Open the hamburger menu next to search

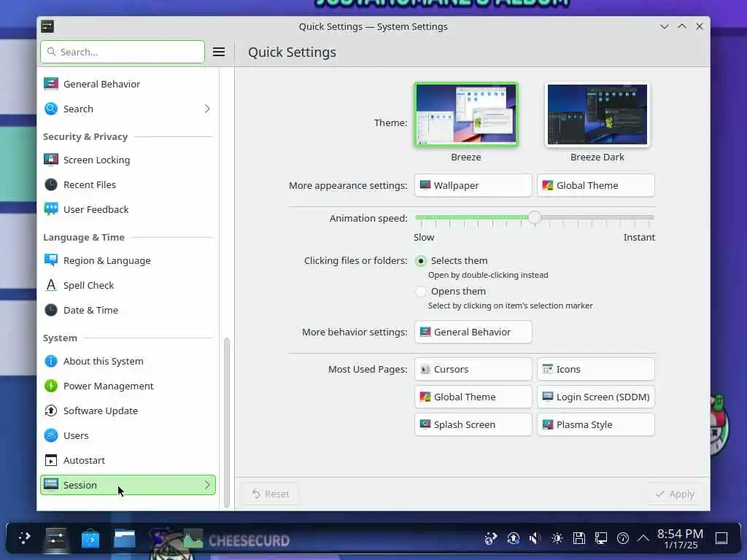[219, 52]
